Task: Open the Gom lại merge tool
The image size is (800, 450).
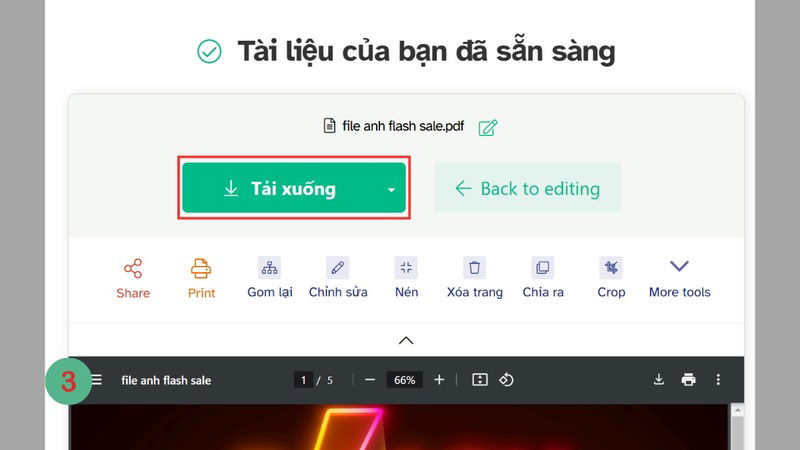Action: tap(269, 268)
